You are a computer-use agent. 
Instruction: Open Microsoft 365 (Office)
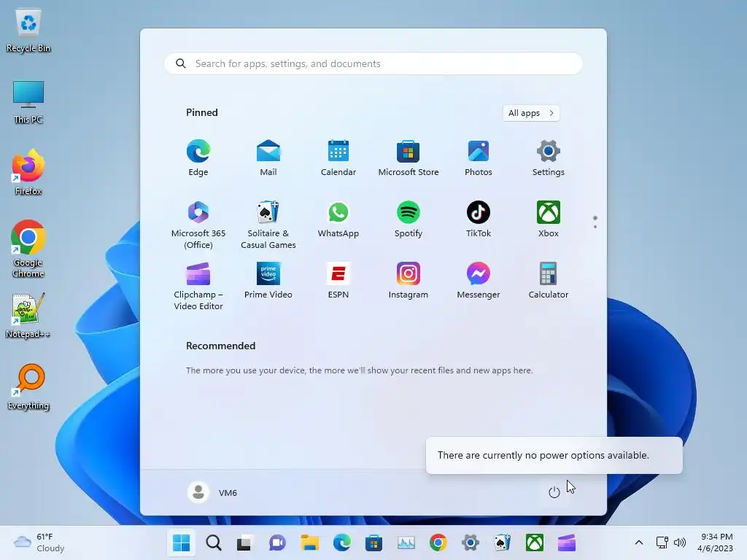pos(198,225)
